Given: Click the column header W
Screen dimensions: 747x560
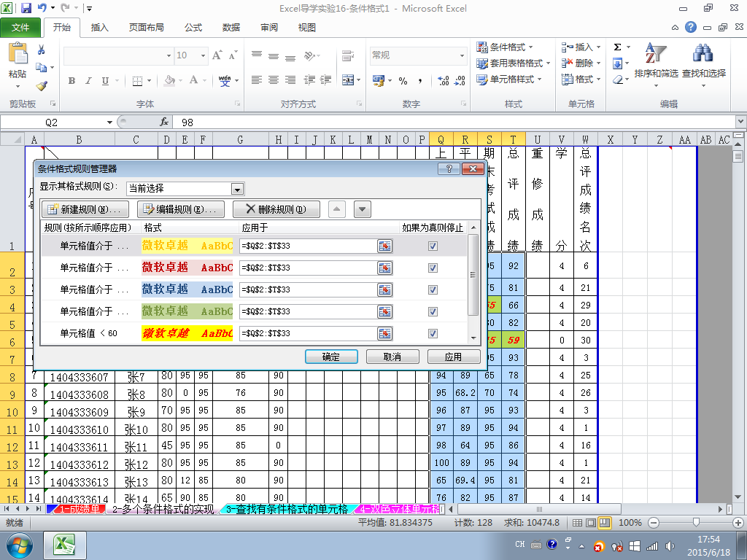Looking at the screenshot, I should 586,139.
